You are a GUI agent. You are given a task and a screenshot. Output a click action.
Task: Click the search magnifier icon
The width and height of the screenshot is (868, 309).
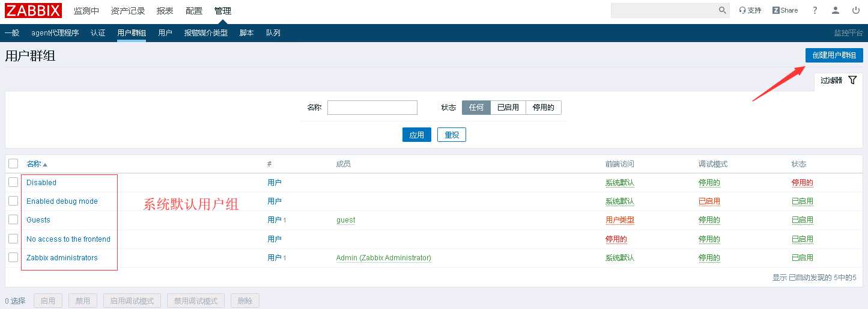(x=723, y=10)
